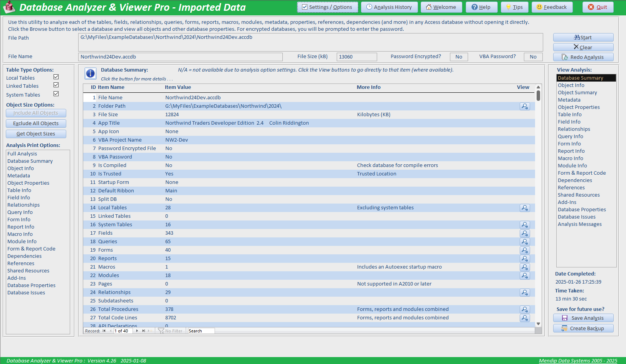Open the view icon on Forms row
The width and height of the screenshot is (626, 364).
click(x=525, y=250)
